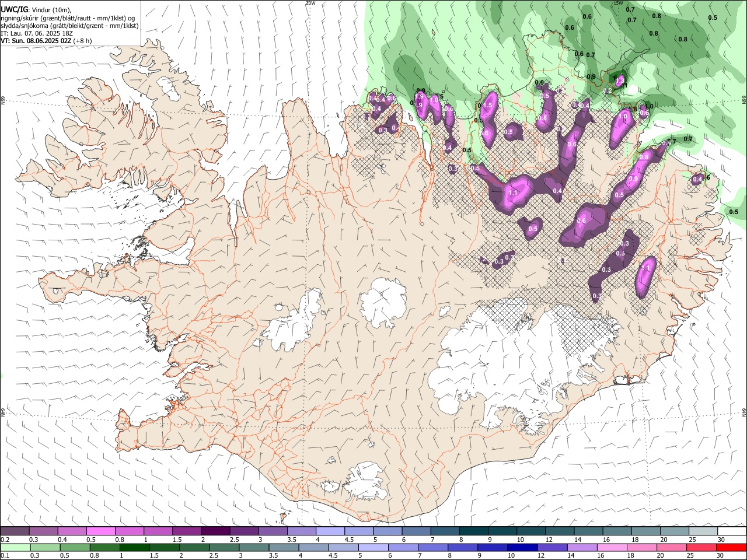This screenshot has width=747, height=560.
Task: Click the 'slydda/snjókoma' legend description line
Action: pyautogui.click(x=69, y=26)
